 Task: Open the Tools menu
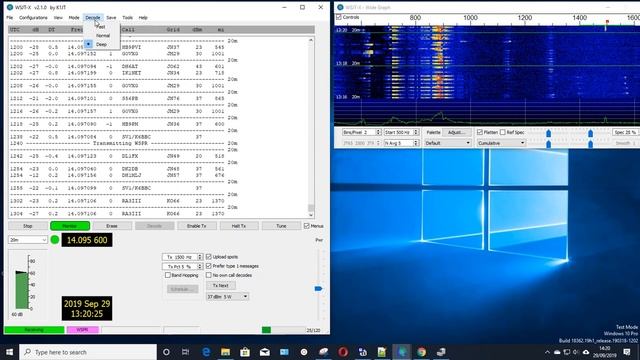(x=127, y=18)
